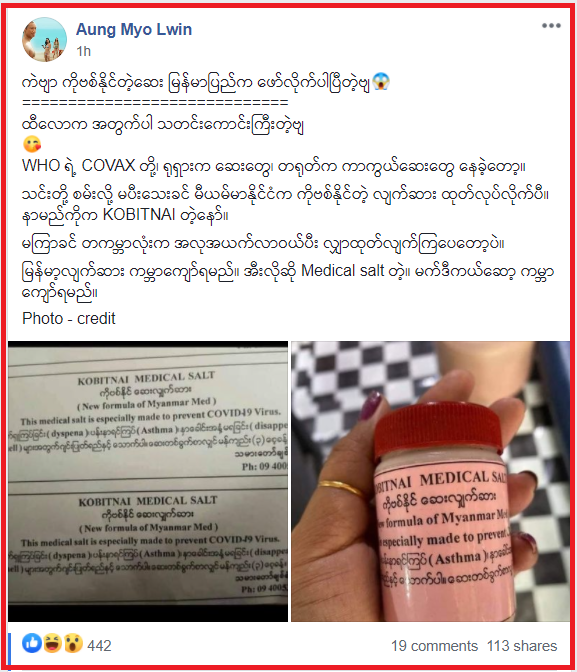Click the KOBITNAI name line in post
577x672 pixels.
click(x=125, y=214)
